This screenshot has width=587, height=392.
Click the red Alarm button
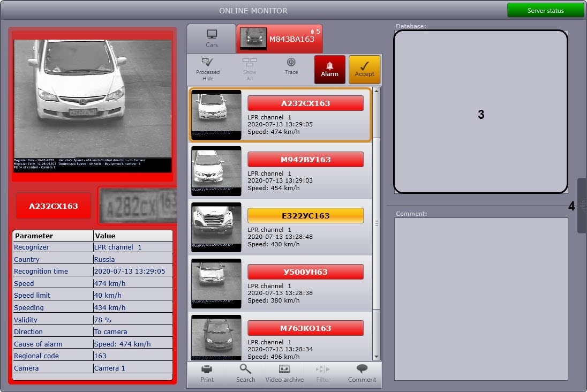pos(329,69)
